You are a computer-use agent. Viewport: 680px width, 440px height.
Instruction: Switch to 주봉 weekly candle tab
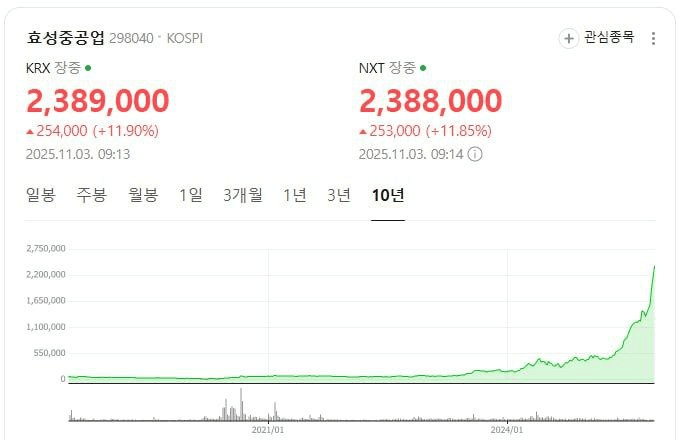(92, 195)
